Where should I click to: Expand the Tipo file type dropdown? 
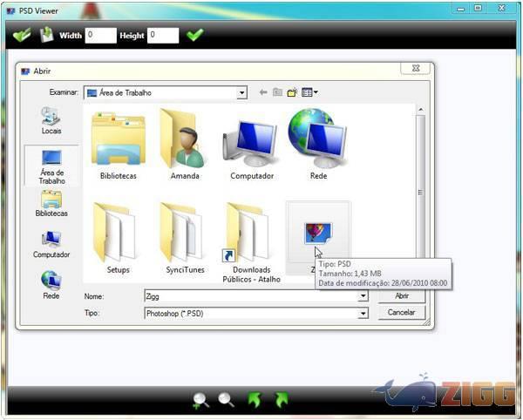pos(363,313)
